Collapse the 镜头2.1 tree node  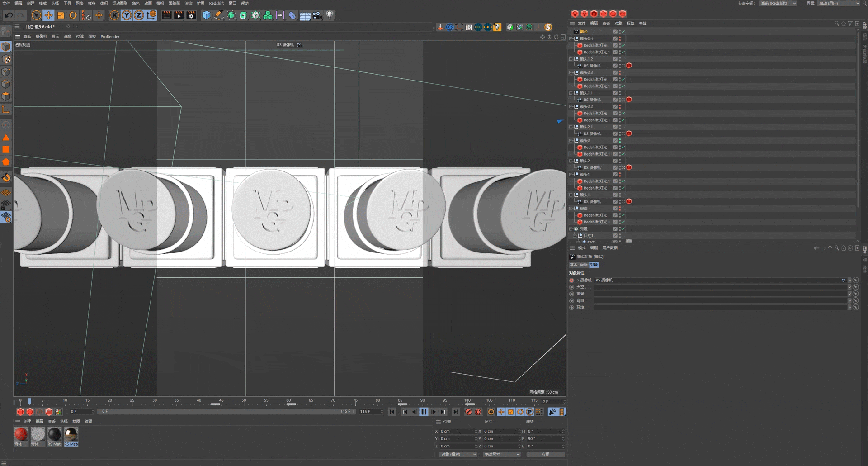[x=571, y=127]
